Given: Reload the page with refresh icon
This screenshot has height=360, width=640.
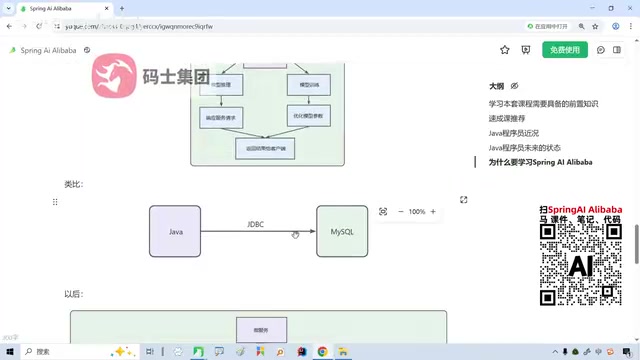Looking at the screenshot, I should pos(39,26).
